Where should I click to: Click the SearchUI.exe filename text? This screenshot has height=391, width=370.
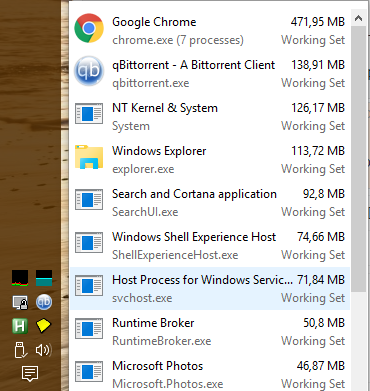(145, 212)
